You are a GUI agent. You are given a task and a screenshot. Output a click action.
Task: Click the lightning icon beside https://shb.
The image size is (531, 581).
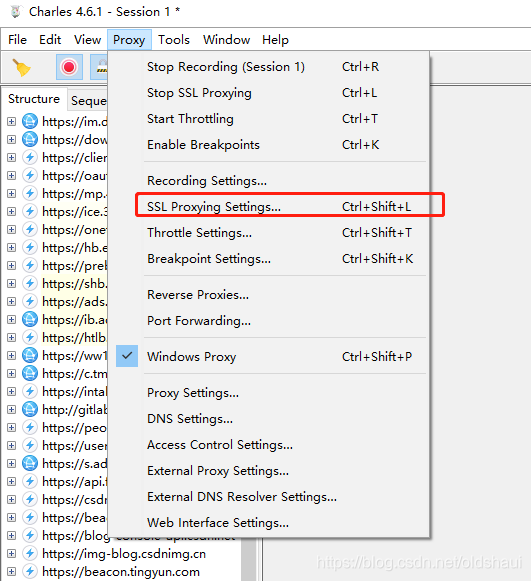coord(30,283)
